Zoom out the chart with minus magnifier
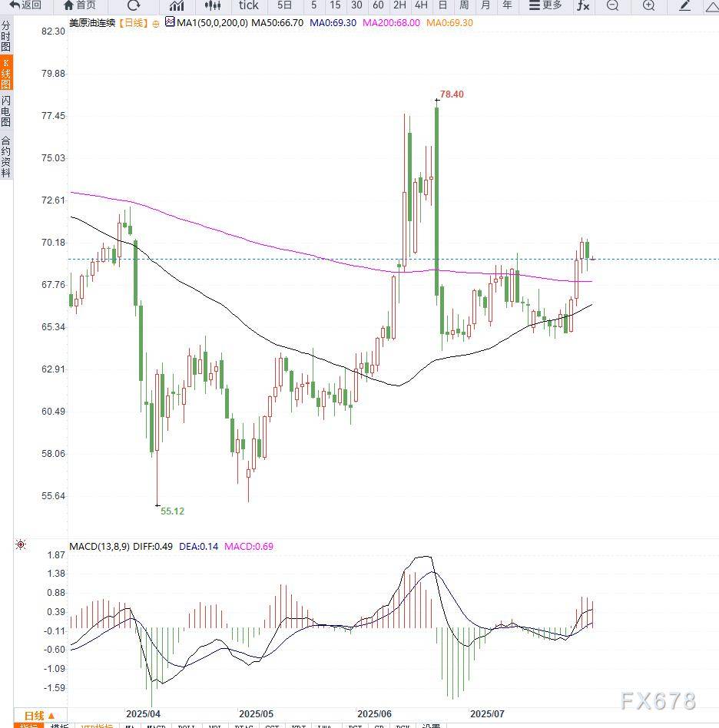Screen dimensions: 719x728 coord(612,5)
